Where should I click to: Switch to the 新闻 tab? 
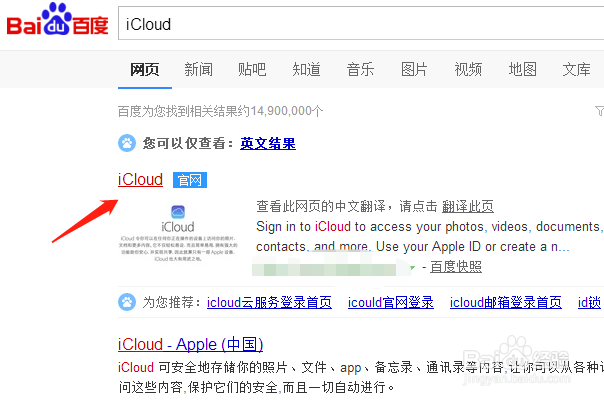click(198, 69)
